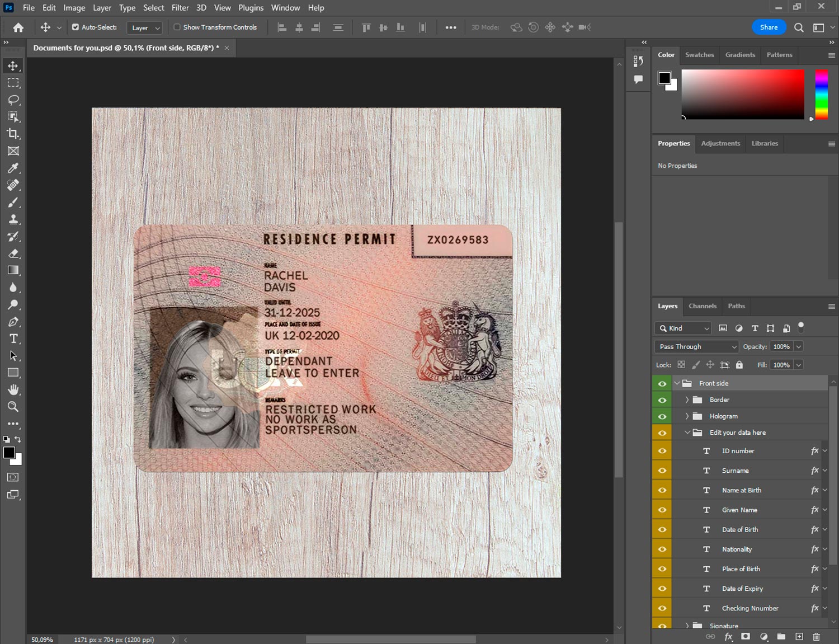The height and width of the screenshot is (644, 839).
Task: Expand the Border layer group
Action: pyautogui.click(x=687, y=399)
